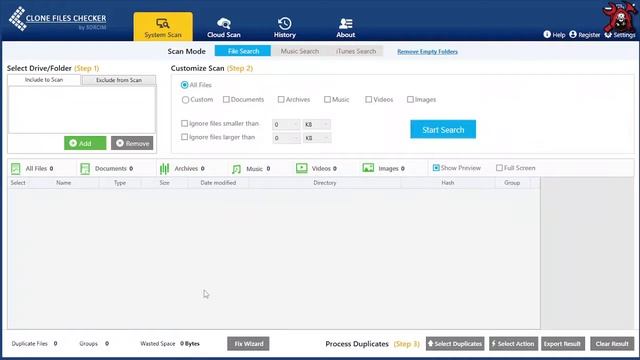Click the Select Duplicates button

pos(455,344)
